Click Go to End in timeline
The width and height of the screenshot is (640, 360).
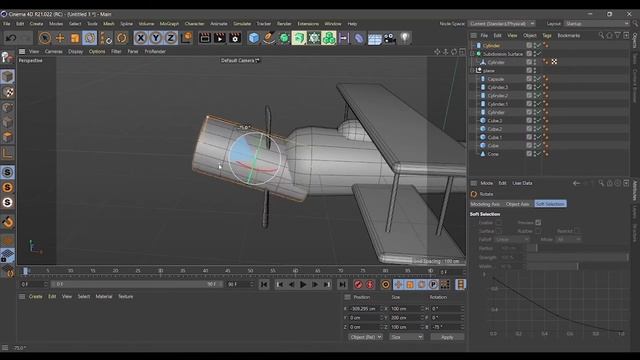(x=342, y=284)
